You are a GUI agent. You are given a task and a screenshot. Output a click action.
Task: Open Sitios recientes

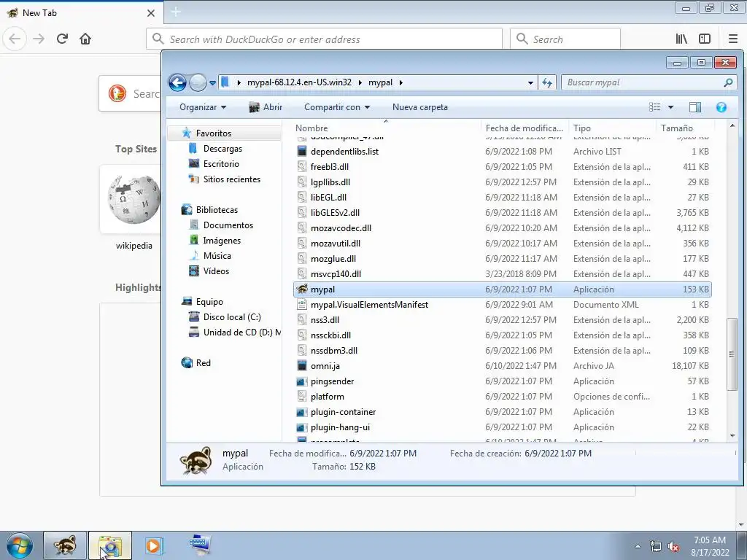[x=231, y=179]
